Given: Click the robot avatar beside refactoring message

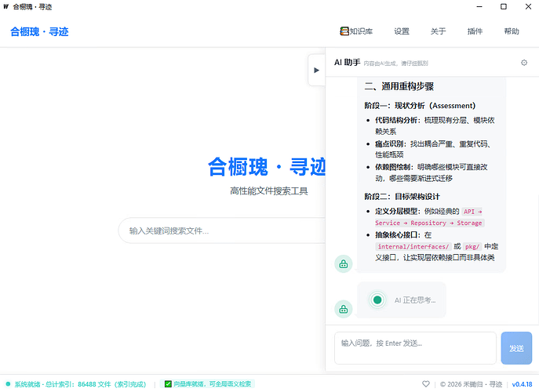Looking at the screenshot, I should [344, 264].
